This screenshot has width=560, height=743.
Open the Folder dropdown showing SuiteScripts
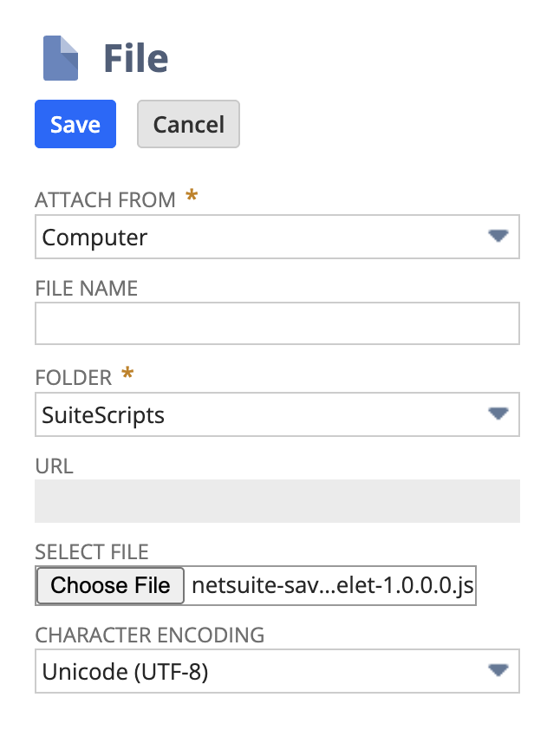click(x=260, y=414)
